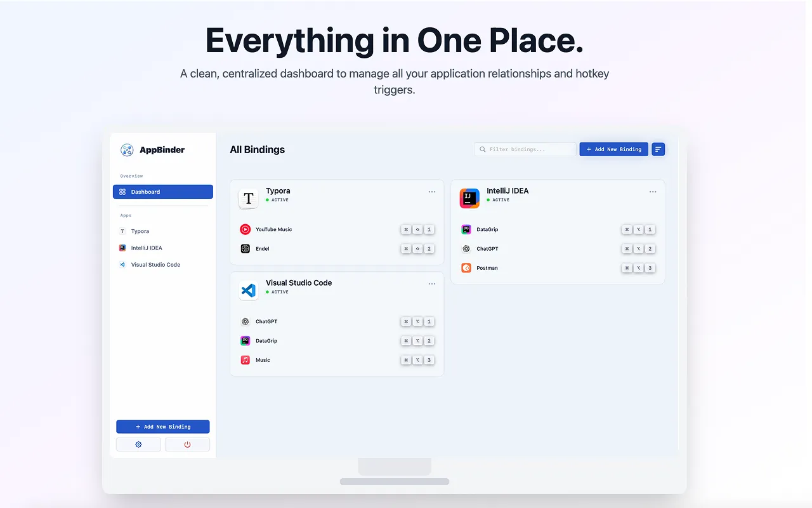Click the IntelliJ IDEA icon in sidebar
Screen dimensions: 812x508
click(122, 248)
